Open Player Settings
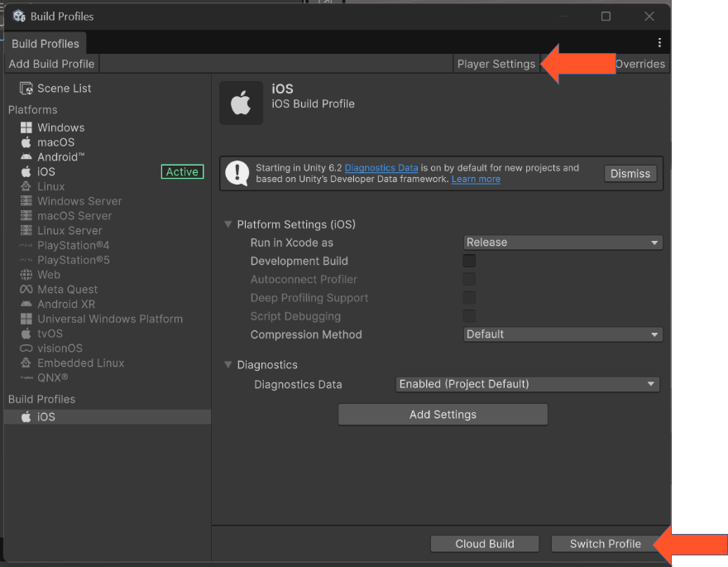728x567 pixels. (x=496, y=64)
